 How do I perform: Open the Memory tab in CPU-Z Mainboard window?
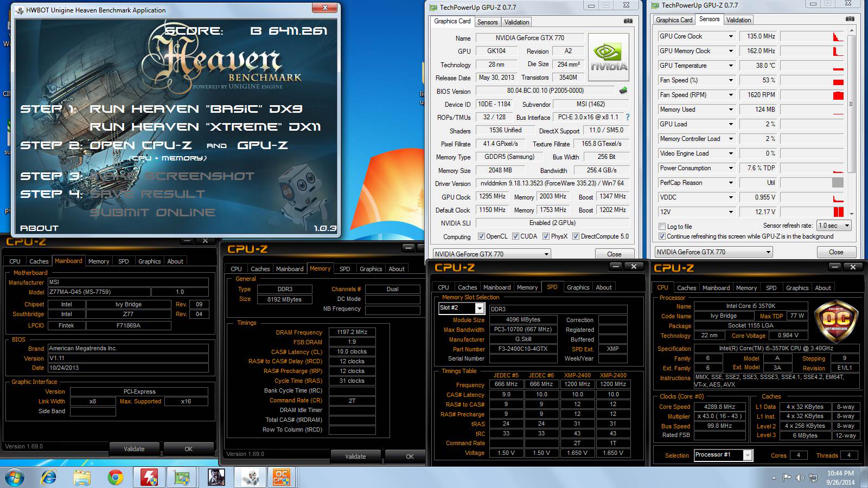pos(99,261)
